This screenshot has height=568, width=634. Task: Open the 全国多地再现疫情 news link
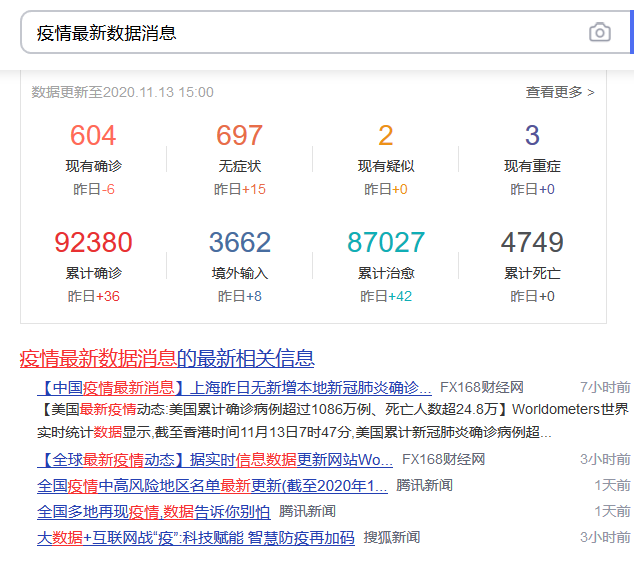click(x=153, y=512)
